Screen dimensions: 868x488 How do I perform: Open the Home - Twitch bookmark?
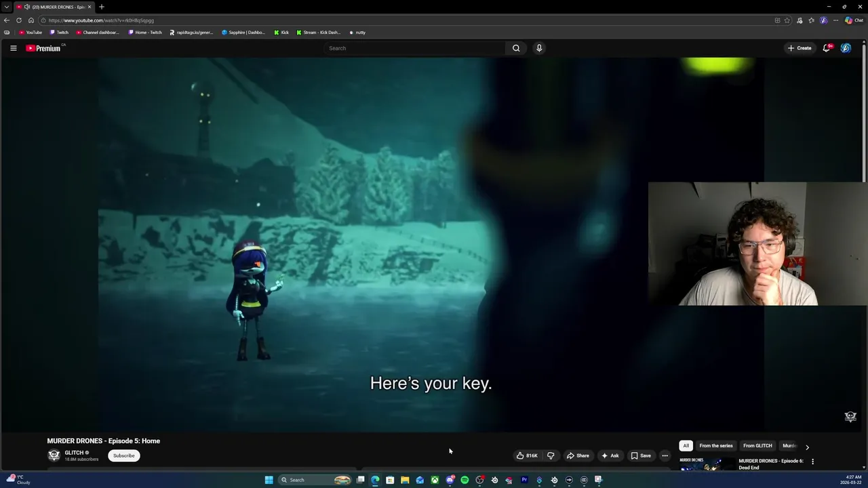(x=145, y=33)
